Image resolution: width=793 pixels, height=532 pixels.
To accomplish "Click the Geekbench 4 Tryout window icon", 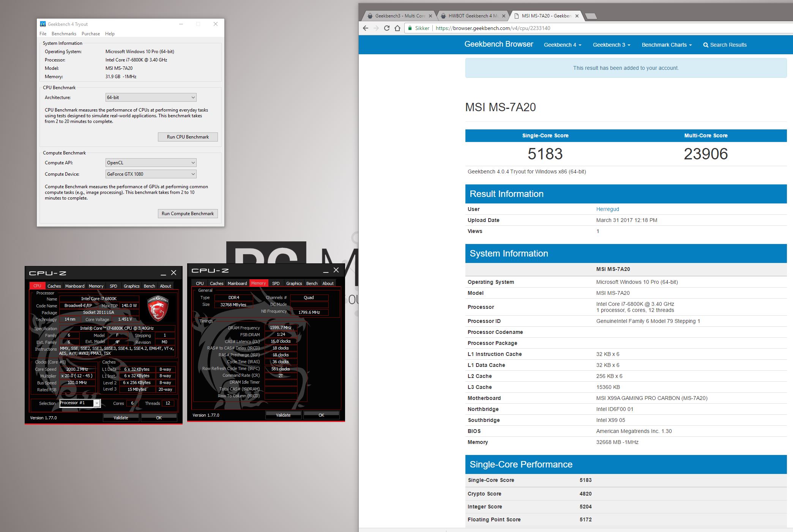I will coord(43,24).
